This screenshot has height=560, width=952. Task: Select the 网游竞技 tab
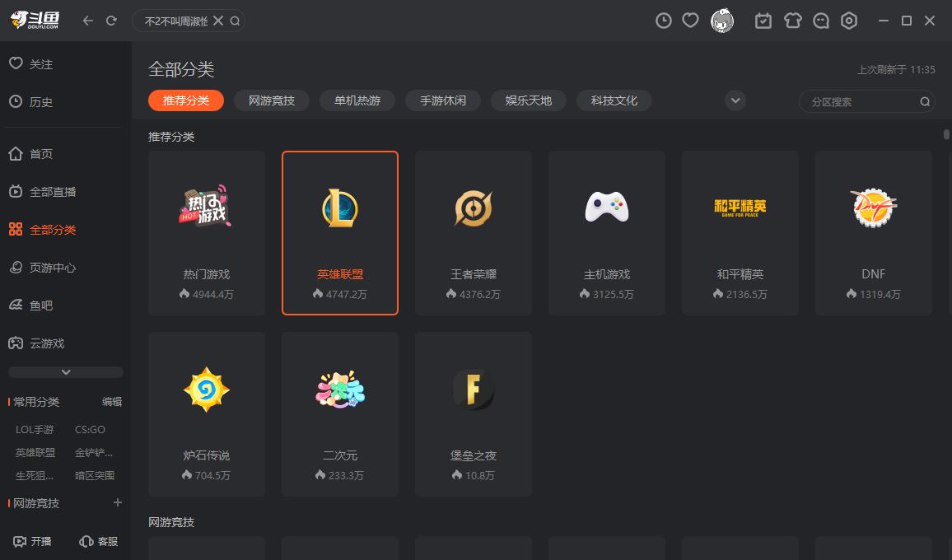[272, 100]
